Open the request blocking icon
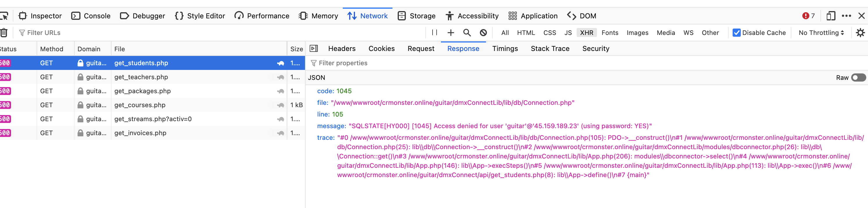 [x=483, y=33]
